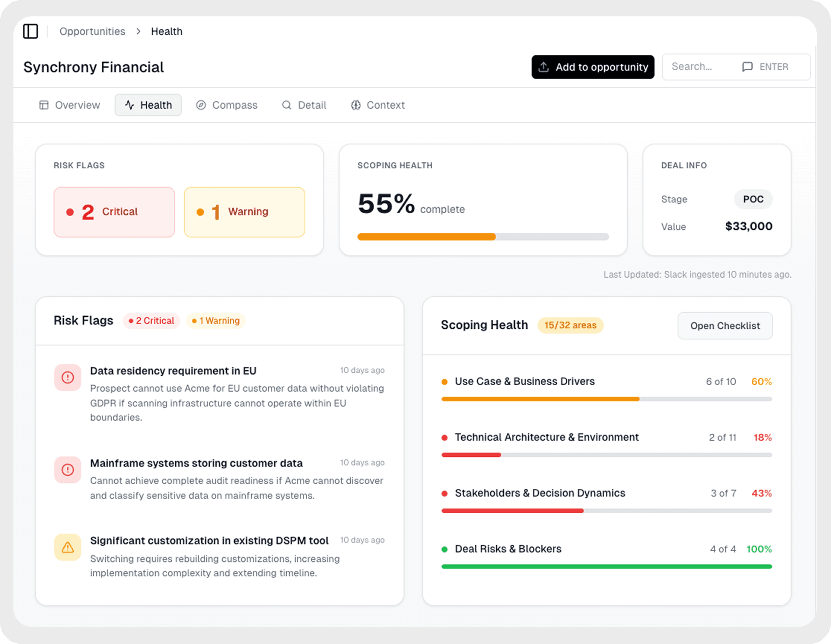Filter by the 1 Warning summary card

coord(244,212)
